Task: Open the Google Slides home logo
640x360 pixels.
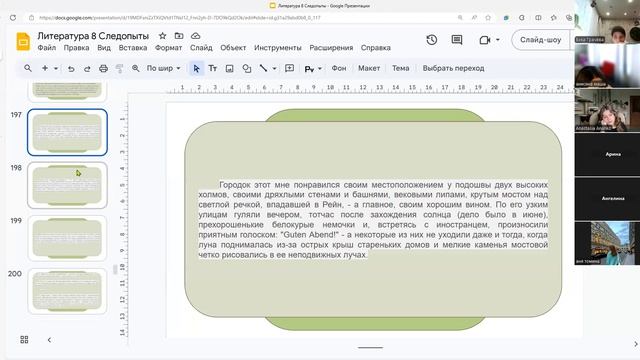Action: [23, 41]
